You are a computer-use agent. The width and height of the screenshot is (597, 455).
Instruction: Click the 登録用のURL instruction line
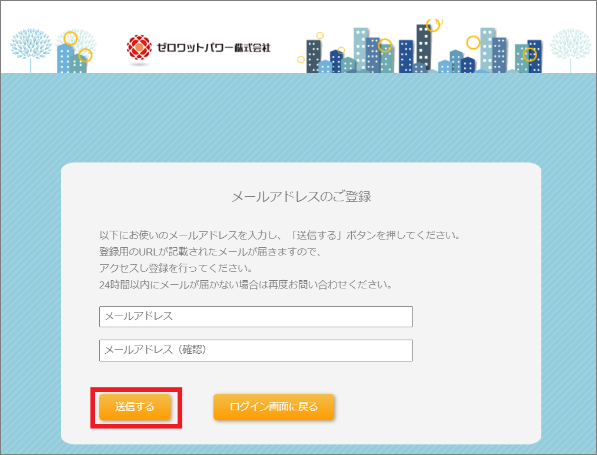(x=211, y=252)
